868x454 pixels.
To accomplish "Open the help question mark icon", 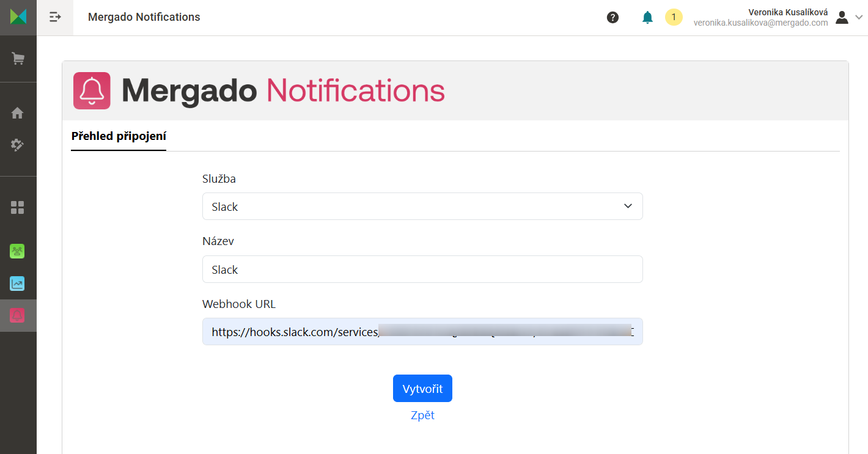I will tap(612, 17).
